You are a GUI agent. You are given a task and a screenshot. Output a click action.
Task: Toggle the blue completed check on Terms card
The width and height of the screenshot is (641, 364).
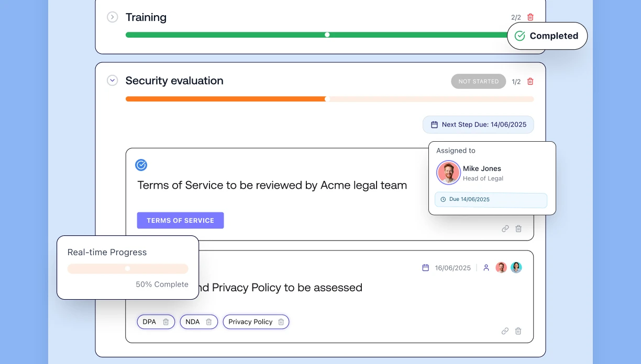(141, 165)
